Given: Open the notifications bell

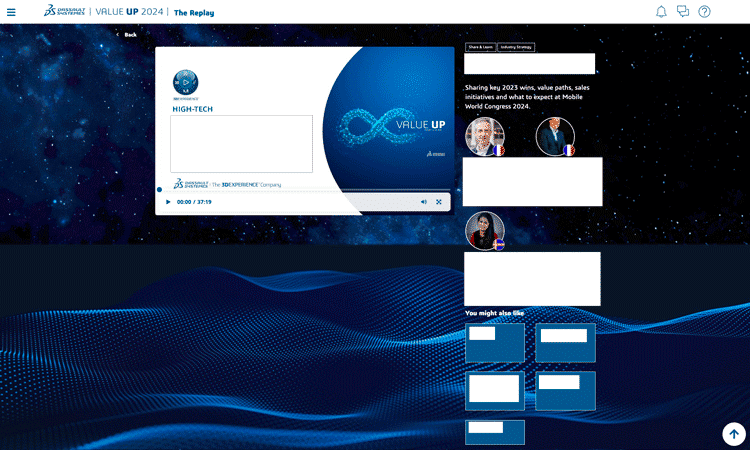Looking at the screenshot, I should coord(661,12).
